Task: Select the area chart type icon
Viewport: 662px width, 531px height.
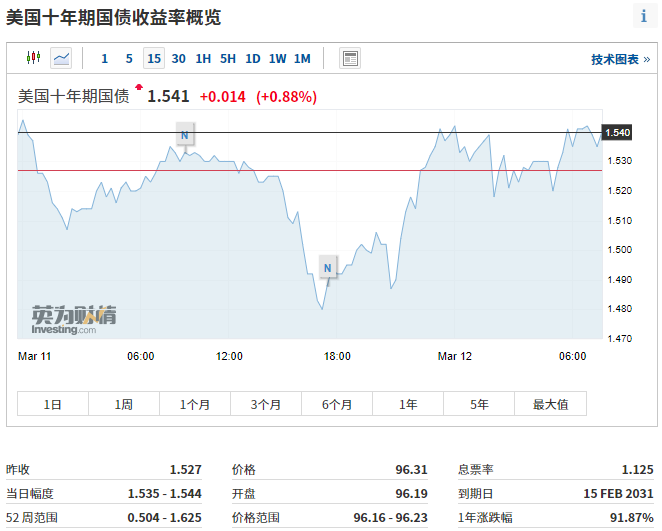Action: click(x=61, y=58)
